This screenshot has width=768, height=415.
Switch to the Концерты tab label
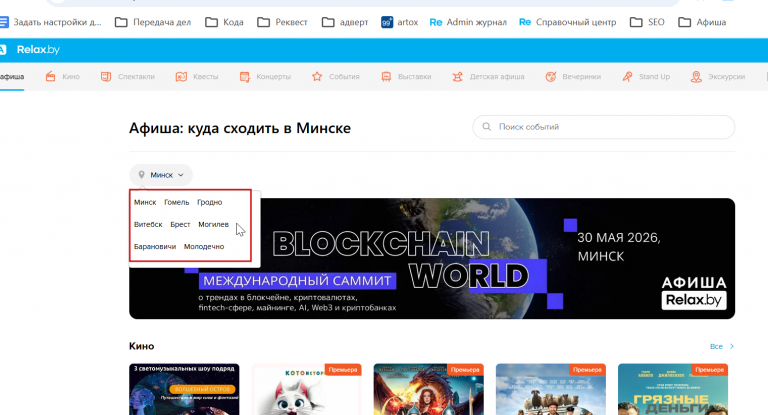click(273, 76)
